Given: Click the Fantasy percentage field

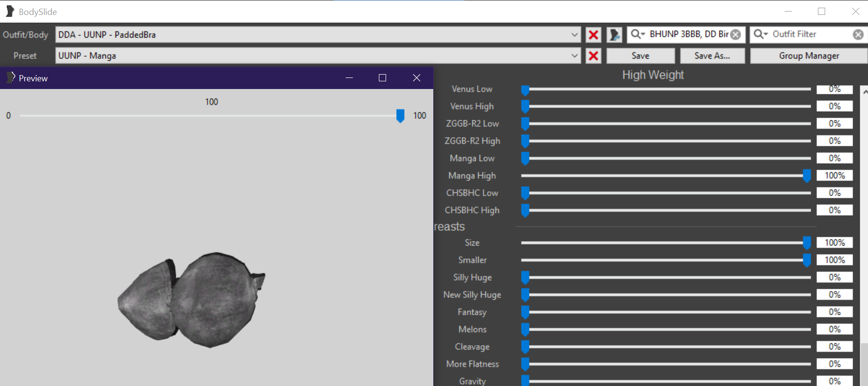Looking at the screenshot, I should coord(835,312).
